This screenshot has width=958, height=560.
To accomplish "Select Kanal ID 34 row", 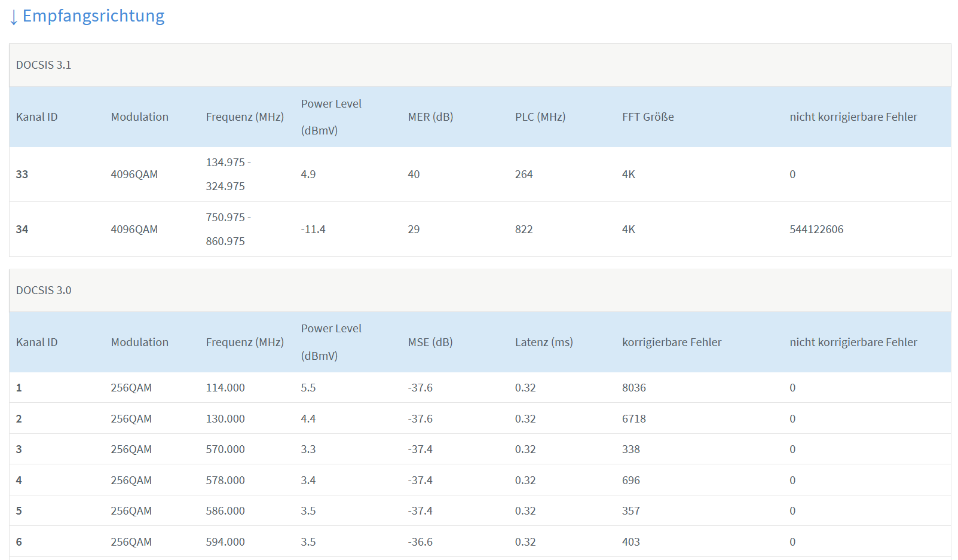I will point(22,229).
